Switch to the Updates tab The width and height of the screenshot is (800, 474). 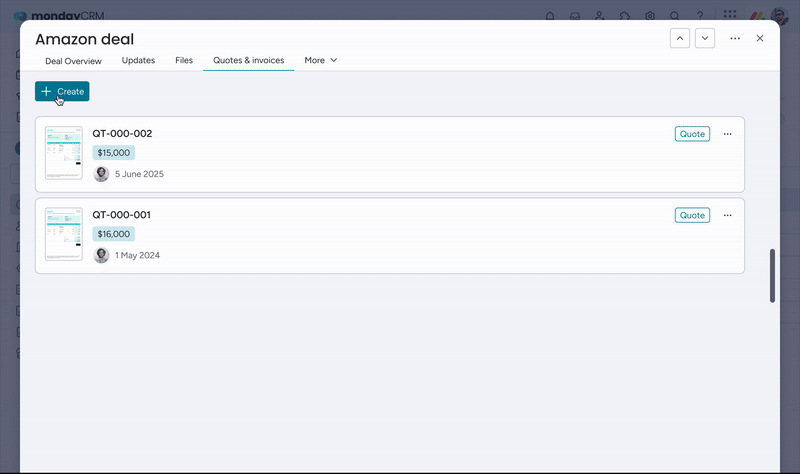coord(138,60)
